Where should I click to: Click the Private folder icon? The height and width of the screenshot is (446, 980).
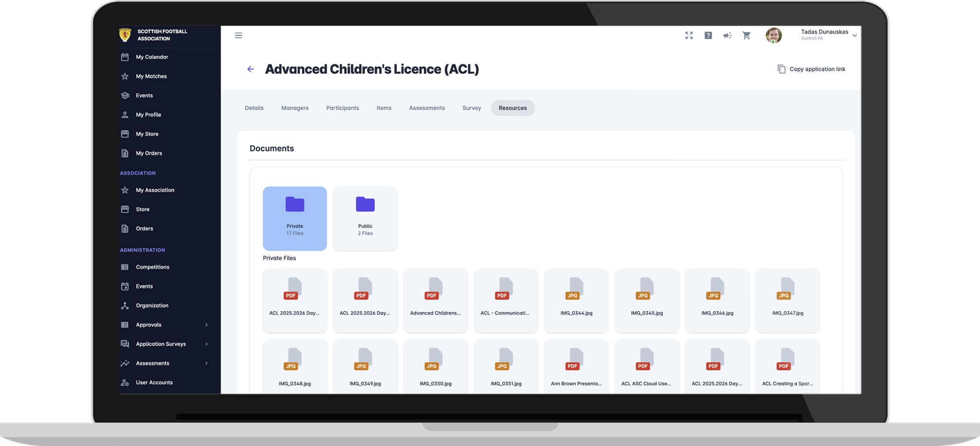click(x=295, y=205)
